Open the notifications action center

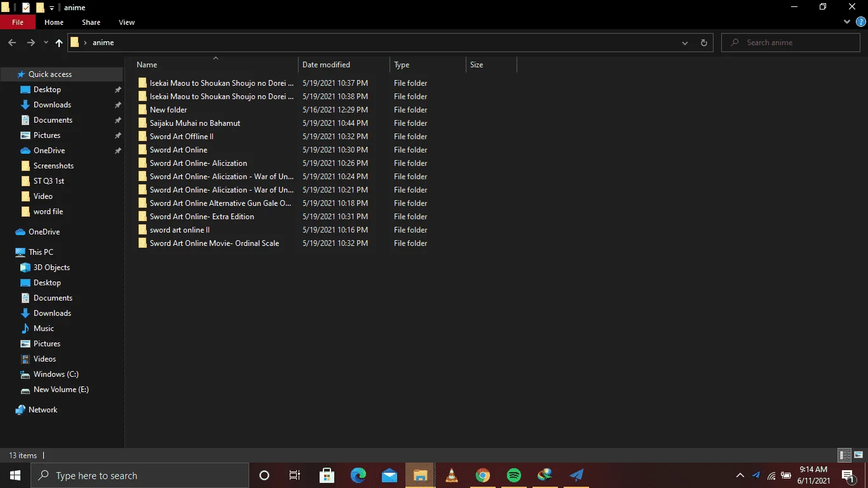point(848,475)
